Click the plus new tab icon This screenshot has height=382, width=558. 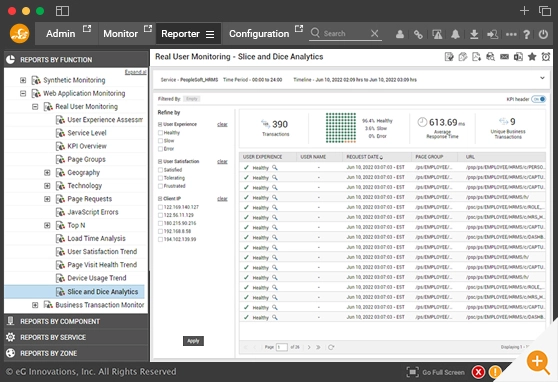pyautogui.click(x=524, y=11)
